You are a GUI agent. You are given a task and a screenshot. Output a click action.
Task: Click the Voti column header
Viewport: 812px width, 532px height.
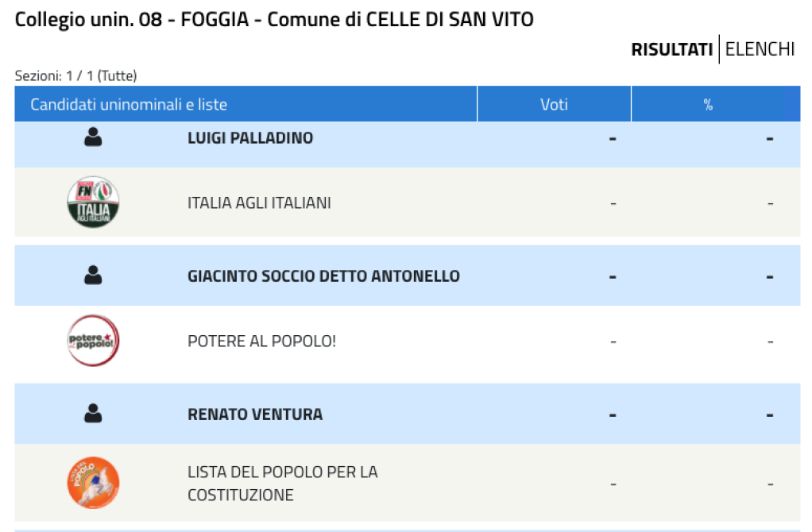(554, 104)
